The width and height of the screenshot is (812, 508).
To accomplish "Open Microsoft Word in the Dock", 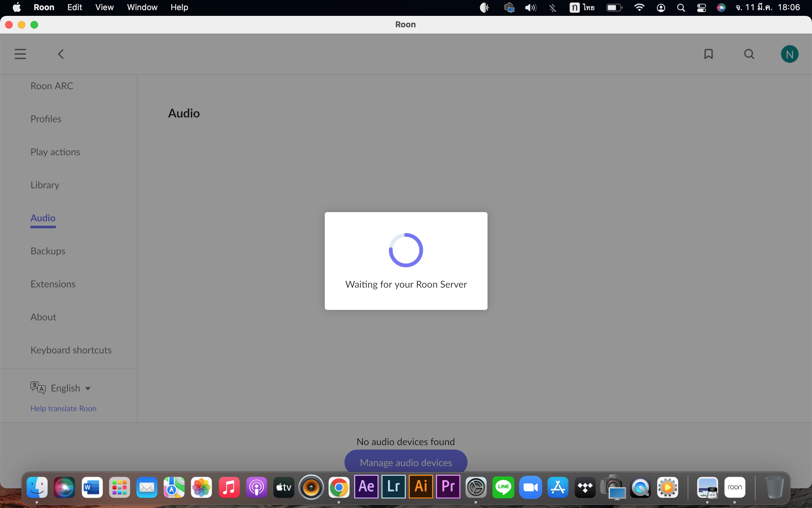I will pyautogui.click(x=92, y=487).
